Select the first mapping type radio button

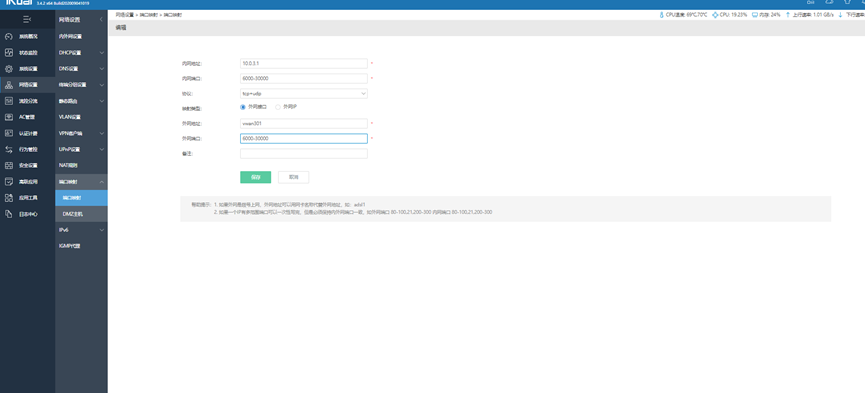tap(243, 107)
